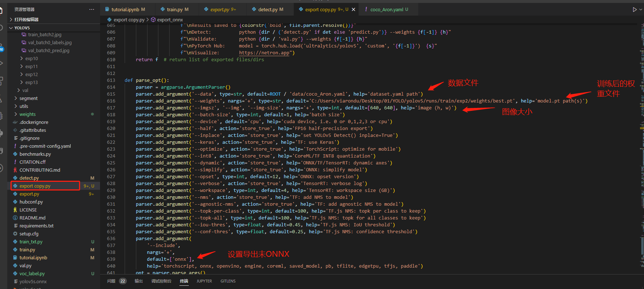This screenshot has width=644, height=289.
Task: Click the notebook icon beside tutorial.ipynb in explorer
Action: pos(15,257)
